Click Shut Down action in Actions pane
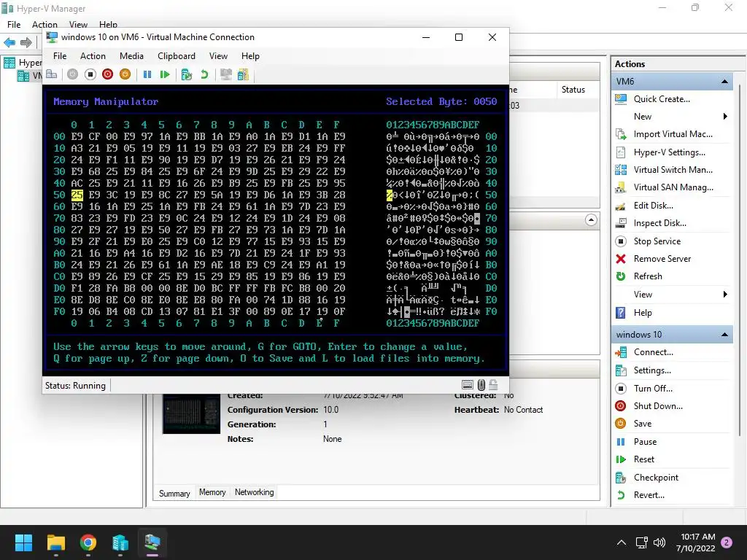 coord(658,405)
